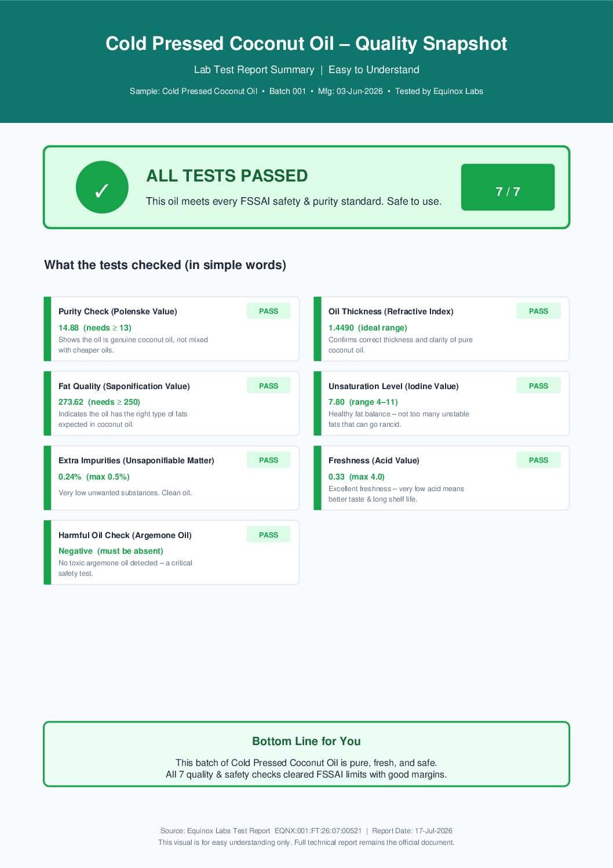Select PASS badge for Saponification Value

pos(268,386)
